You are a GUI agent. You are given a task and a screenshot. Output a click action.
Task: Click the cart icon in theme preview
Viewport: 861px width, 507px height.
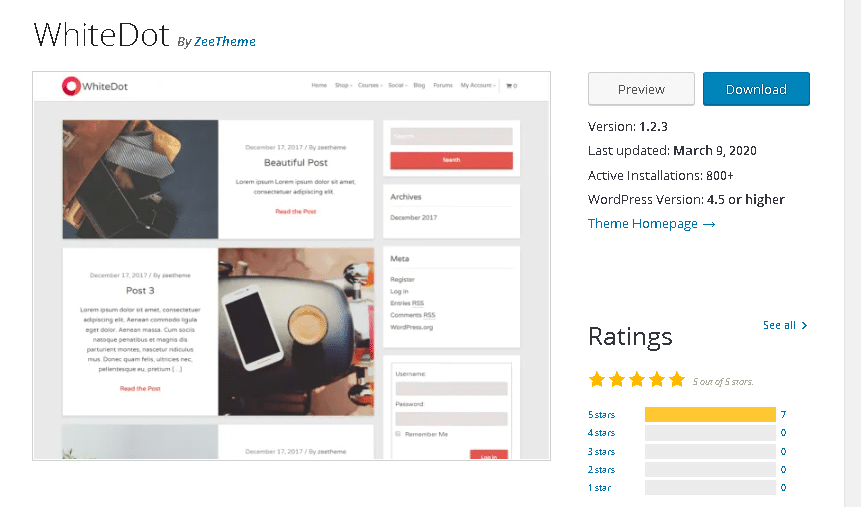click(x=509, y=86)
